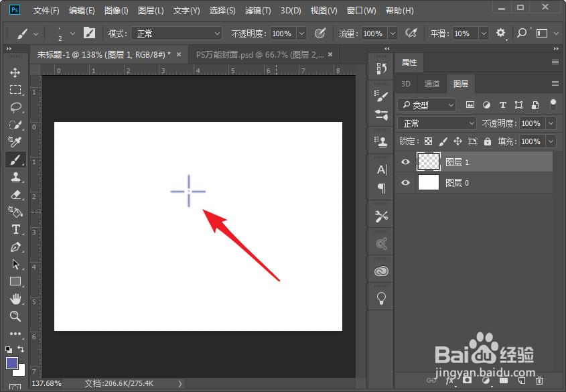
Task: Open the Brush Settings panel icon
Action: pos(381,95)
